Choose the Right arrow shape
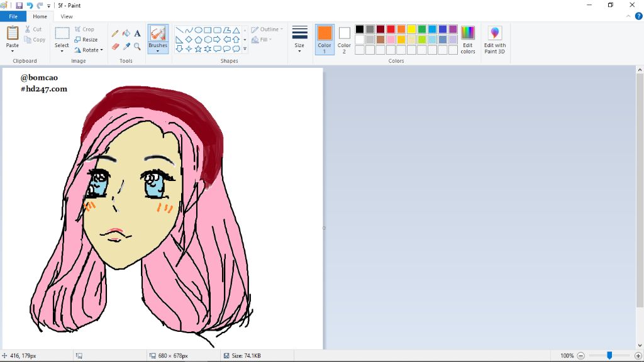The height and width of the screenshot is (362, 644). point(217,40)
